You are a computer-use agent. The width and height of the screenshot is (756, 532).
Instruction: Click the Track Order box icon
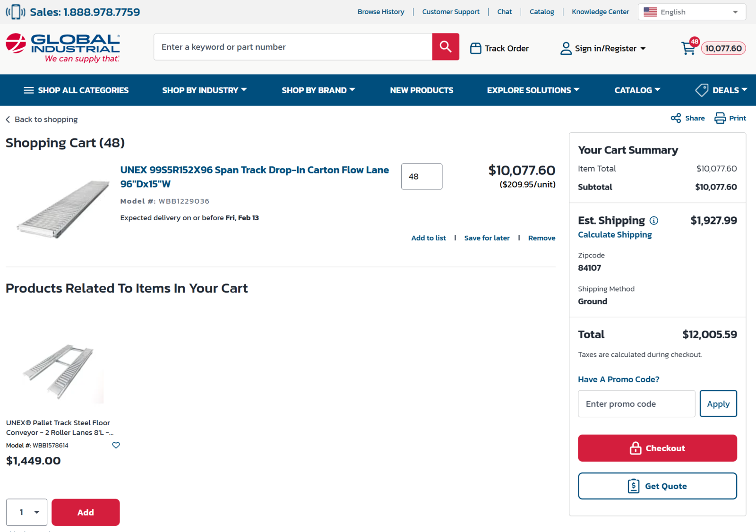tap(475, 48)
